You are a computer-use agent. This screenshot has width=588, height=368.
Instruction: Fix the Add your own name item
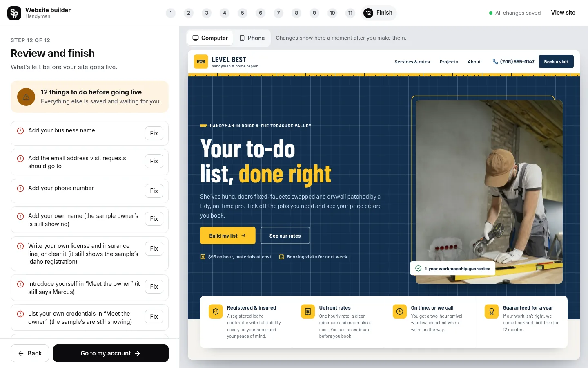coord(154,219)
